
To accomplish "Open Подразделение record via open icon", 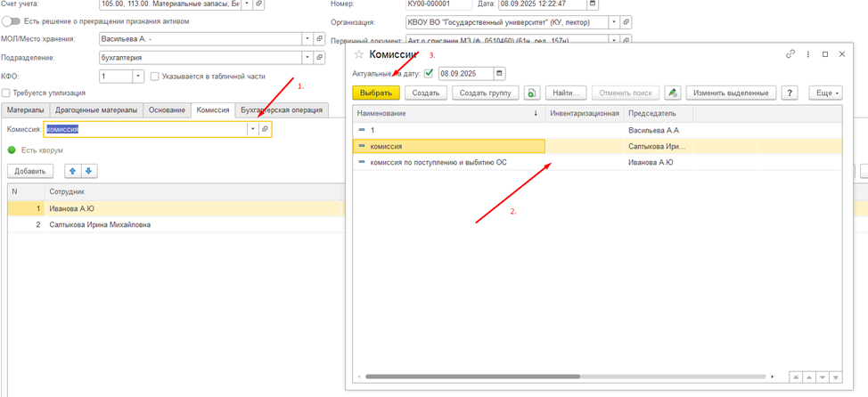I will (x=319, y=57).
